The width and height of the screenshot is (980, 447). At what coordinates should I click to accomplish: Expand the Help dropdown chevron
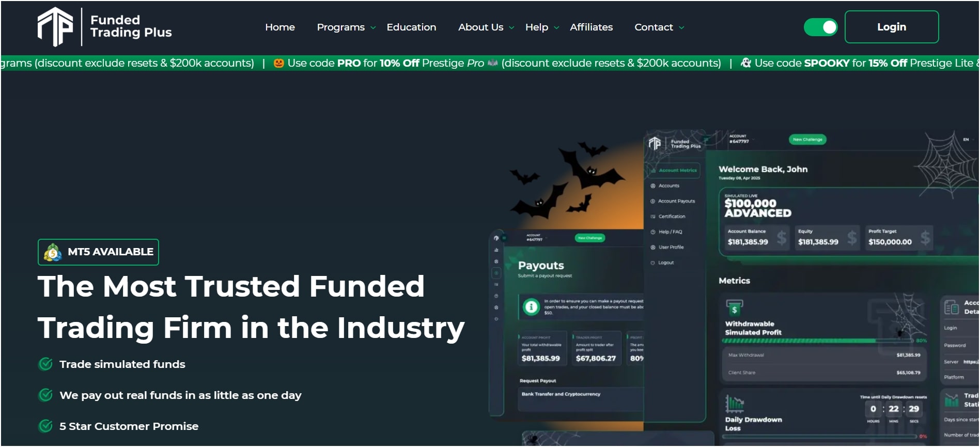556,28
